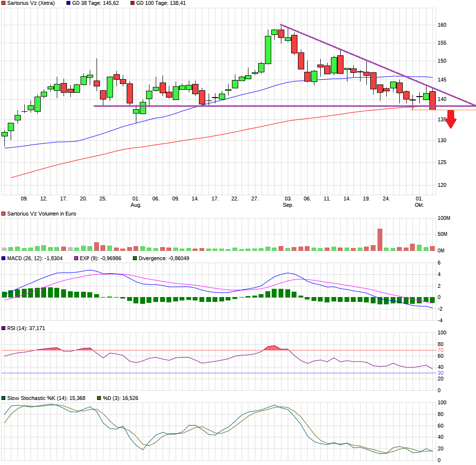Click the green Divergence legend icon
This screenshot has width=476, height=465.
134,259
